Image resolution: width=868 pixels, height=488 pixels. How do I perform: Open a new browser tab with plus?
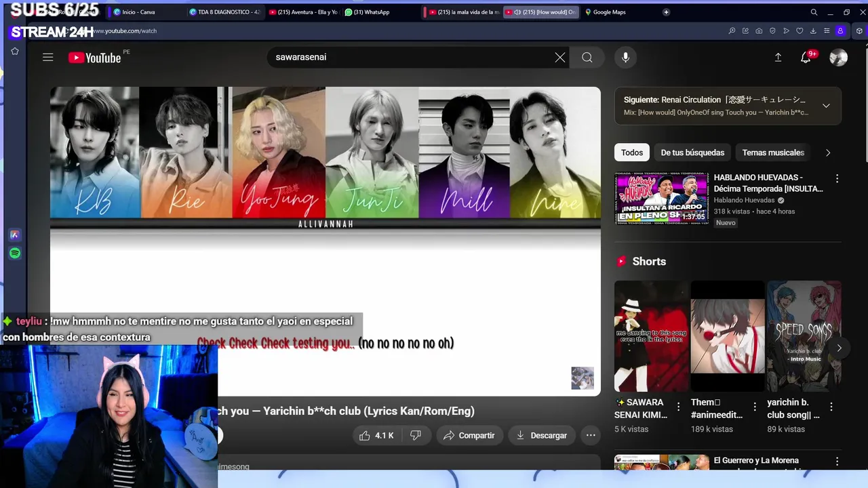[666, 12]
